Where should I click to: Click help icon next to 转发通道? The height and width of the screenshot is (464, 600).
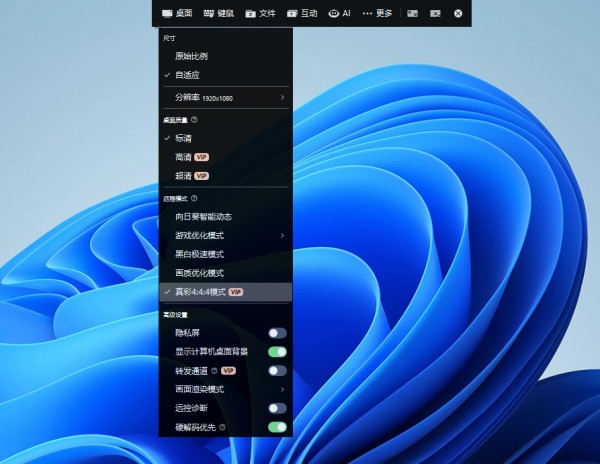click(x=214, y=371)
